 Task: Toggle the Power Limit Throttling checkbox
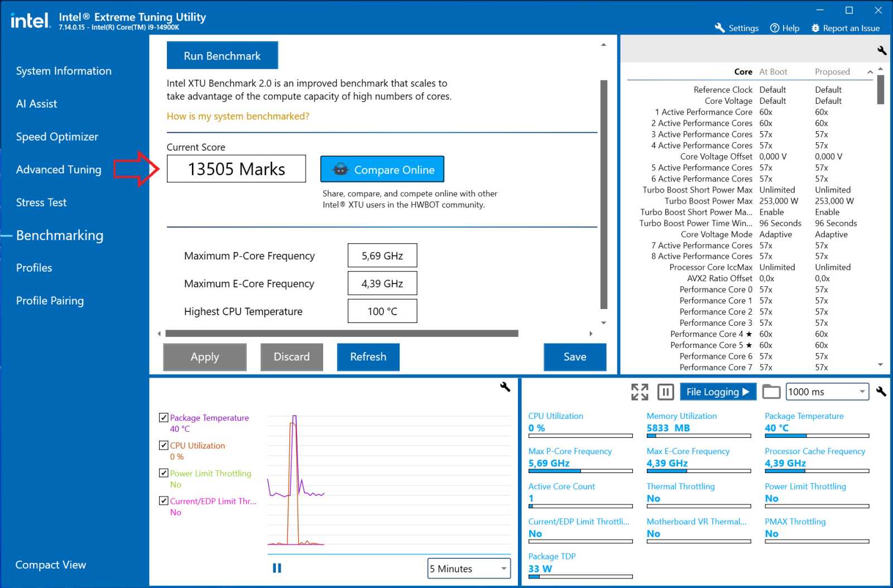(164, 473)
